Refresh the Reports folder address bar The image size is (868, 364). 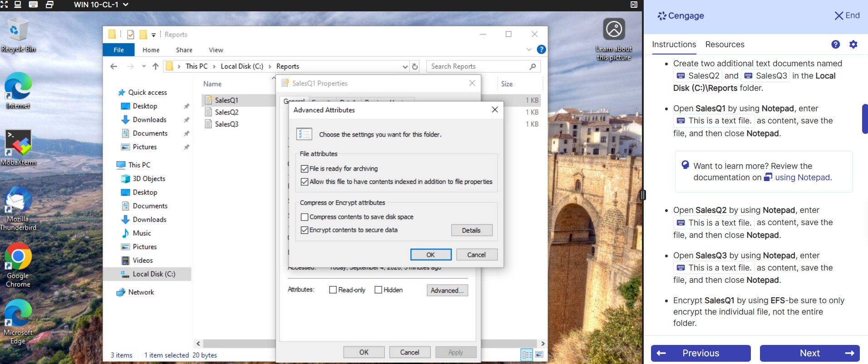415,66
